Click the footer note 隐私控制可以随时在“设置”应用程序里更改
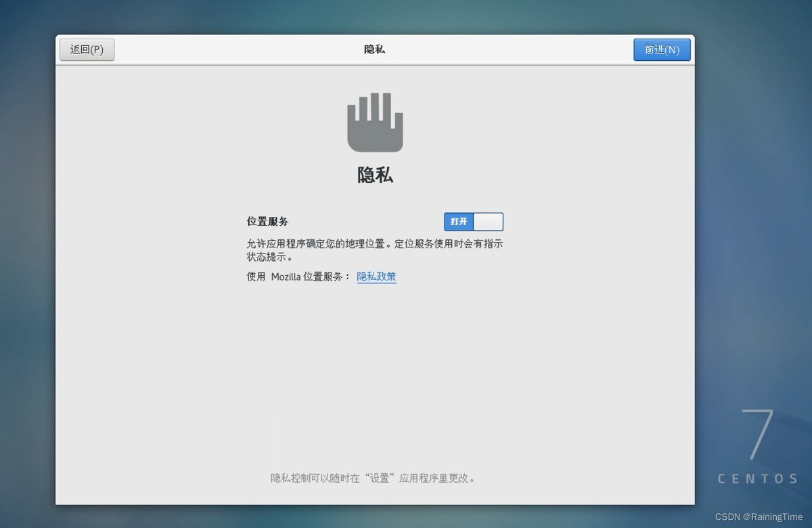812x528 pixels. click(x=373, y=478)
